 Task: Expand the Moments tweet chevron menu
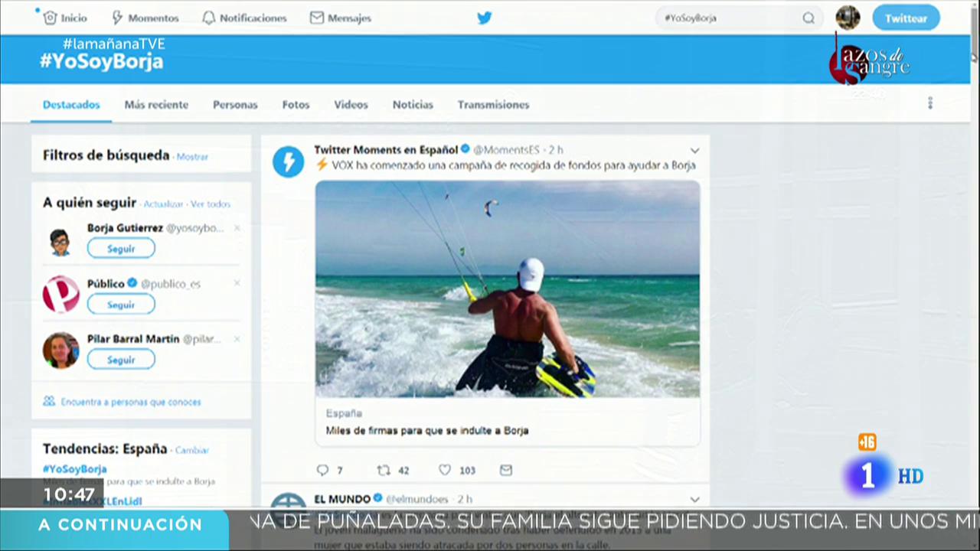pos(694,150)
